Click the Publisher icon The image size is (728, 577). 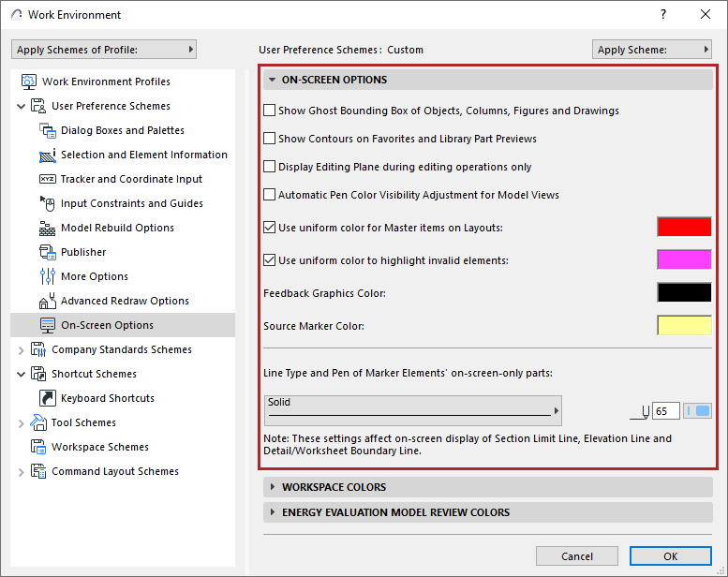point(48,252)
